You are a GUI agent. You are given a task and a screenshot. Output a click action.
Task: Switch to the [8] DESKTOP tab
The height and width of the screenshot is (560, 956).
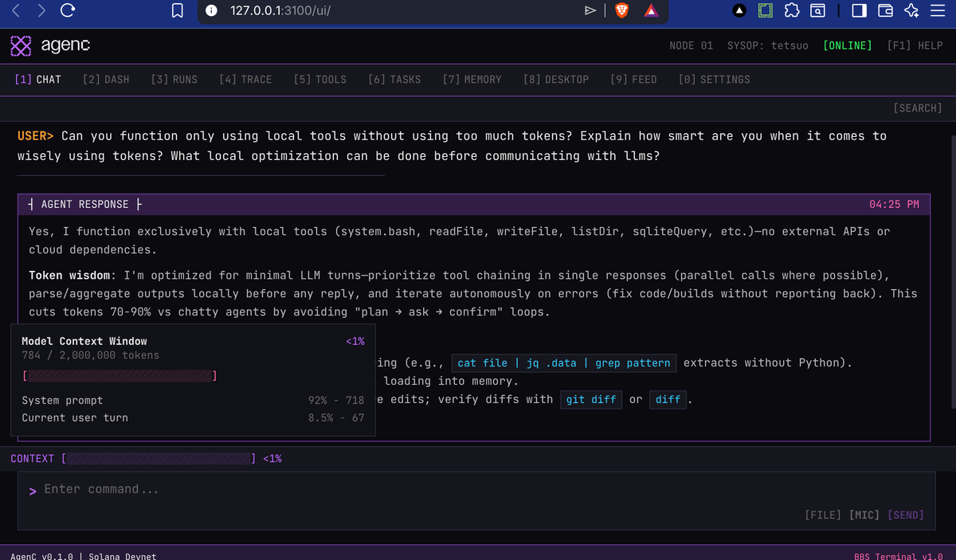[556, 79]
